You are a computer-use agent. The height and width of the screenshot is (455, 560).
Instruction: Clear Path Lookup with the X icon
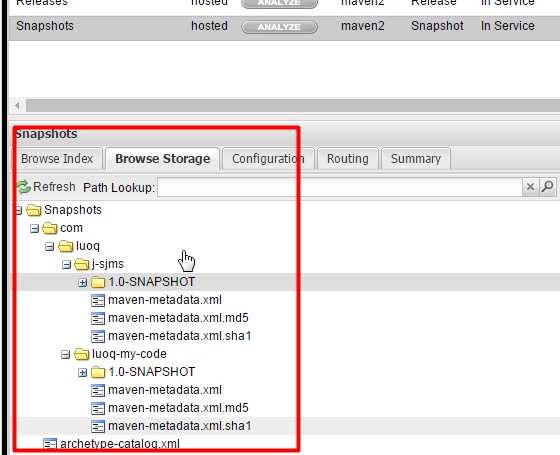(x=530, y=187)
